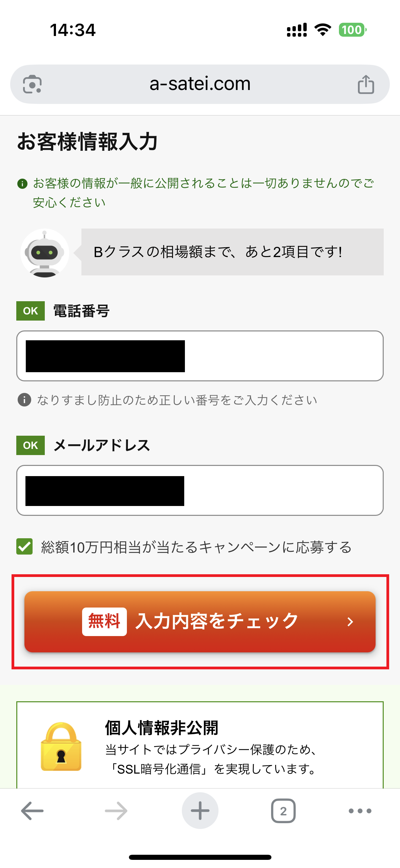This screenshot has height=868, width=400.
Task: Tap the Bクラス相場額 speech bubble message
Action: coord(232,252)
